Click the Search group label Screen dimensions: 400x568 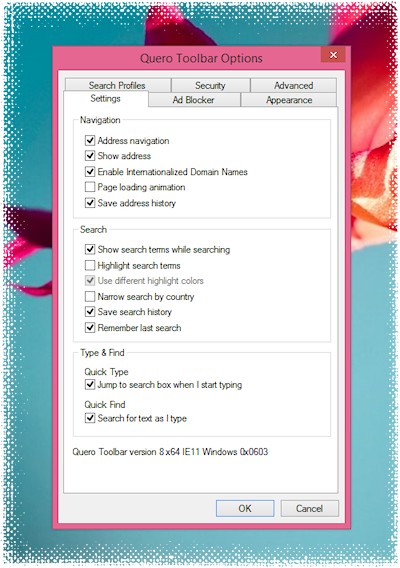[93, 229]
